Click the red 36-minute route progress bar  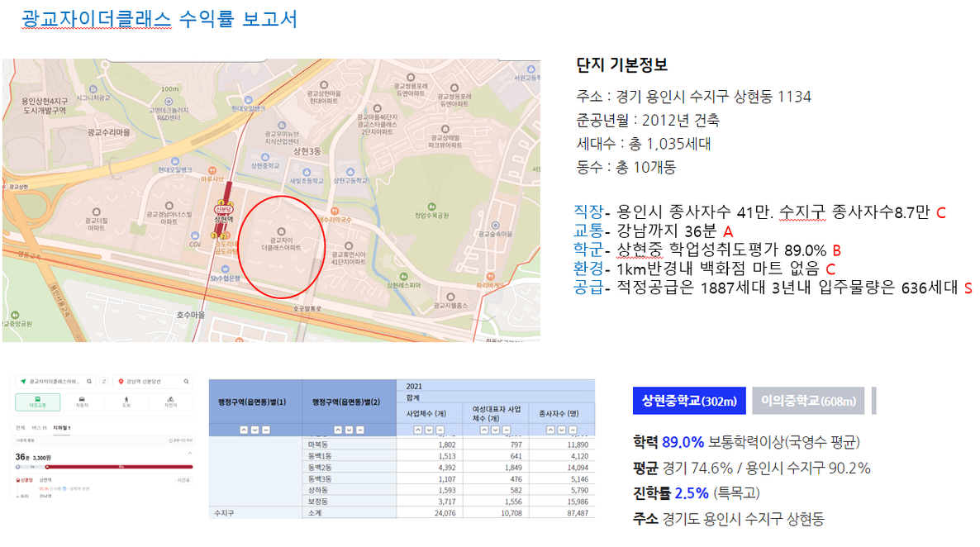tap(119, 466)
